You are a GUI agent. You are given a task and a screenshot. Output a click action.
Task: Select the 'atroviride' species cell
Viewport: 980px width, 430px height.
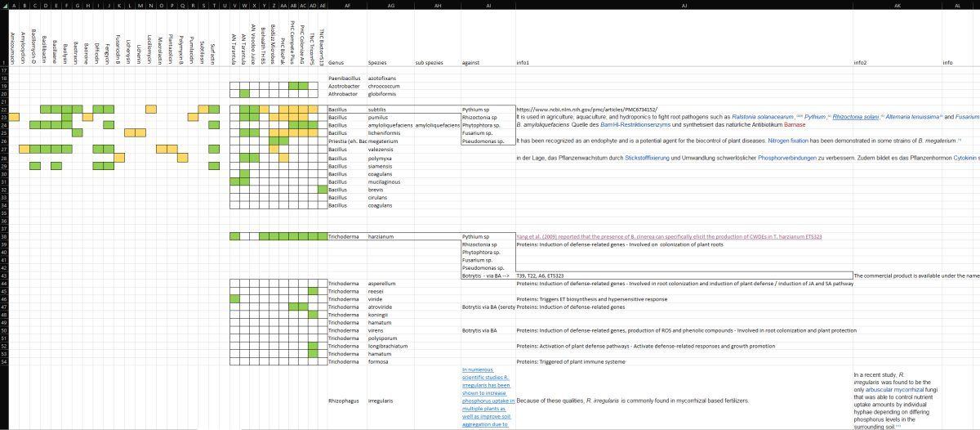coord(391,307)
